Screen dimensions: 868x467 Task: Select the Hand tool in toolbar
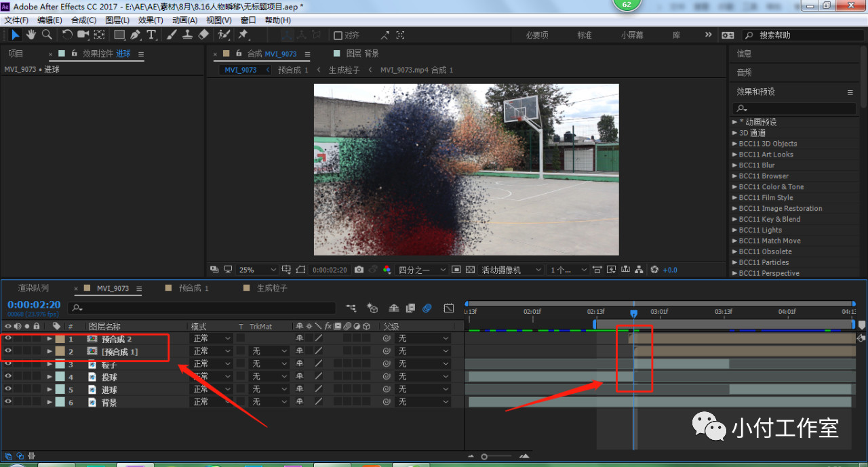[31, 35]
